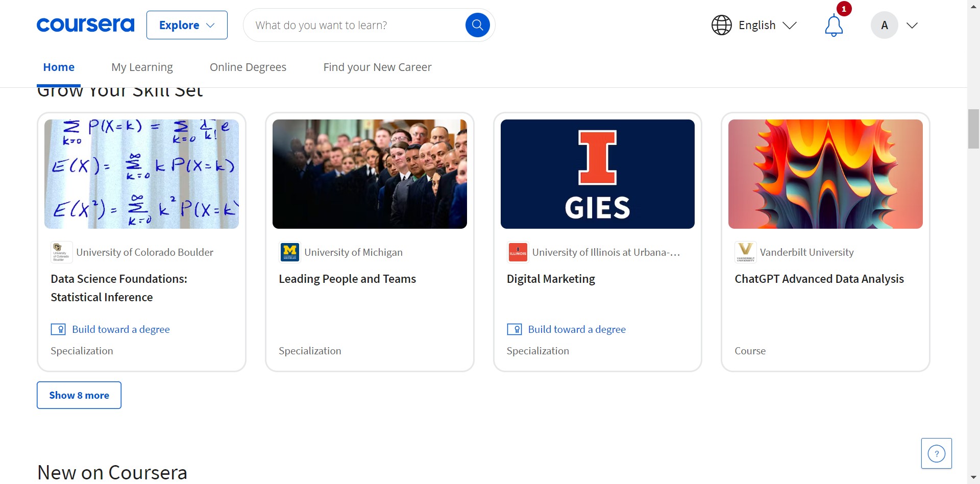The width and height of the screenshot is (980, 484).
Task: Click the vertical page scrollbar thumb
Action: tap(973, 129)
